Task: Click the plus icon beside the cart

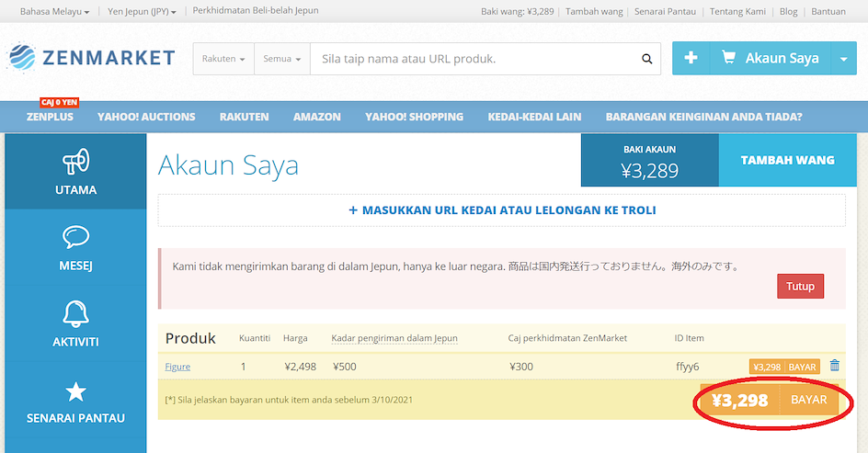Action: [x=691, y=58]
